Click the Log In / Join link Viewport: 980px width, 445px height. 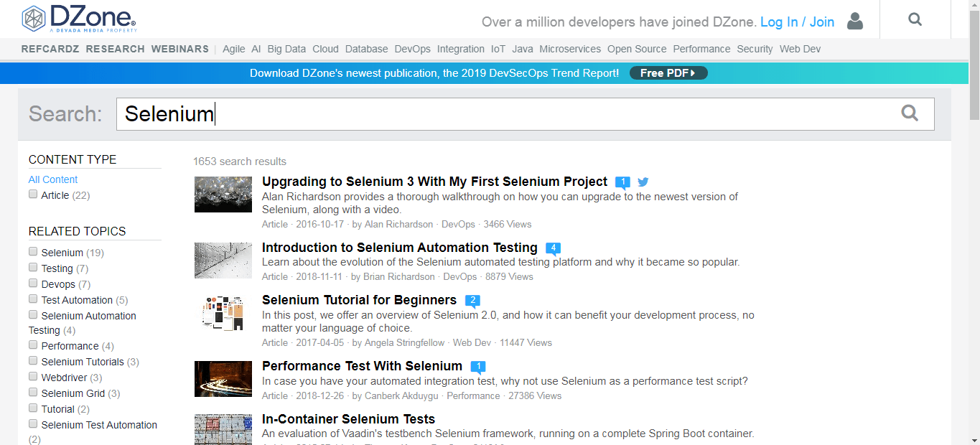coord(797,22)
